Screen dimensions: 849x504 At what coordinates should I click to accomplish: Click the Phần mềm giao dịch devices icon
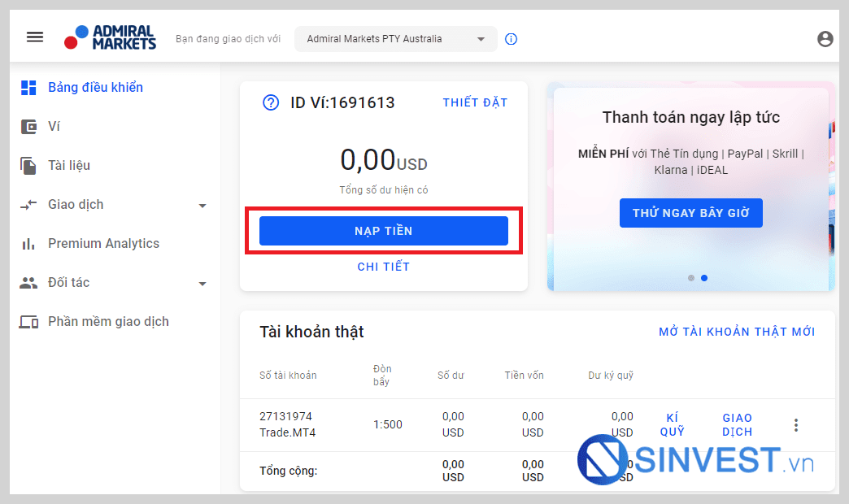[x=28, y=322]
